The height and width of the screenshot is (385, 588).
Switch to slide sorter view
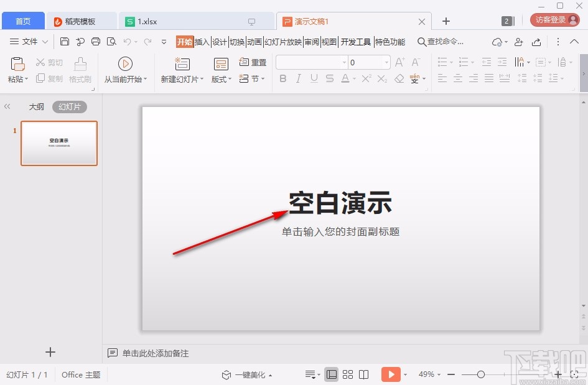348,374
